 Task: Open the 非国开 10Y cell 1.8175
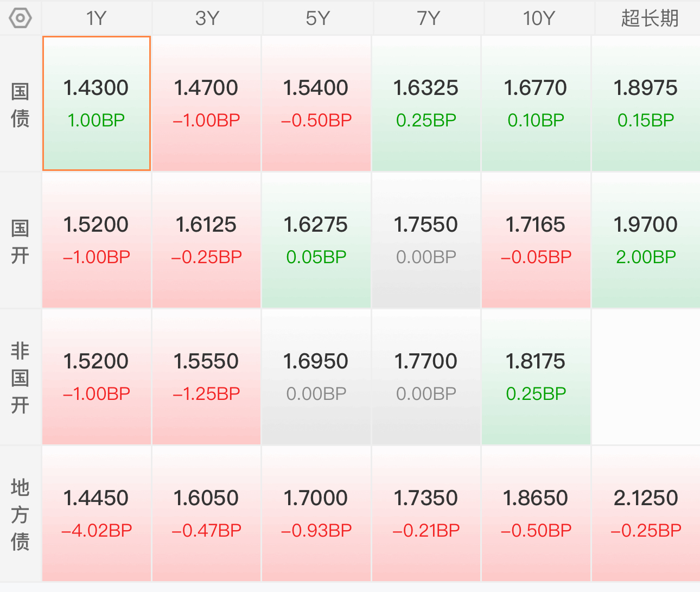click(x=536, y=377)
